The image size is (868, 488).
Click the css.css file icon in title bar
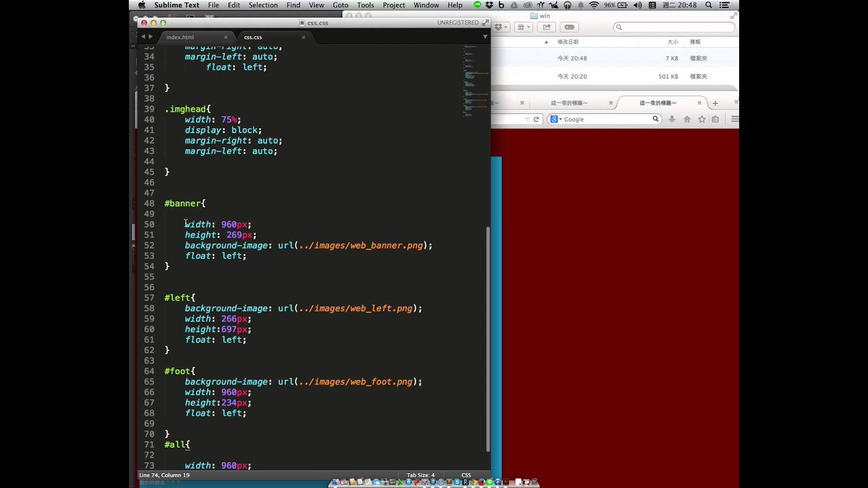tap(302, 22)
